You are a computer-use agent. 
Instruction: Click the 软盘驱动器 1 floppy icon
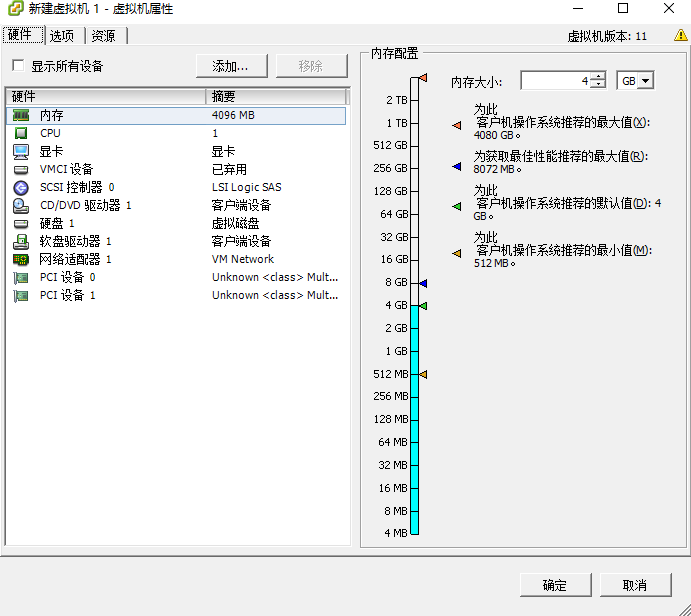tap(21, 241)
